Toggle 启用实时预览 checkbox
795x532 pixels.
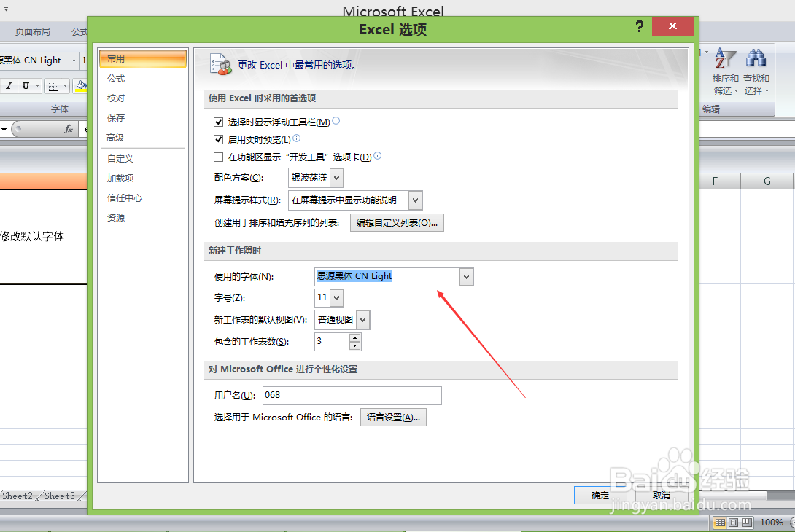pos(219,139)
